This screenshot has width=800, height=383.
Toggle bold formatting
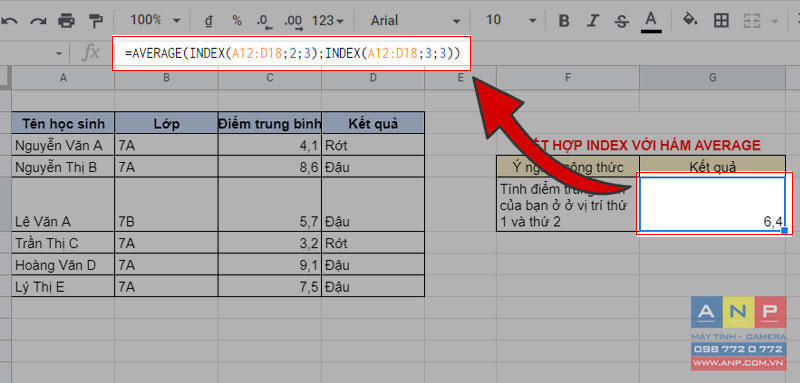coord(564,21)
